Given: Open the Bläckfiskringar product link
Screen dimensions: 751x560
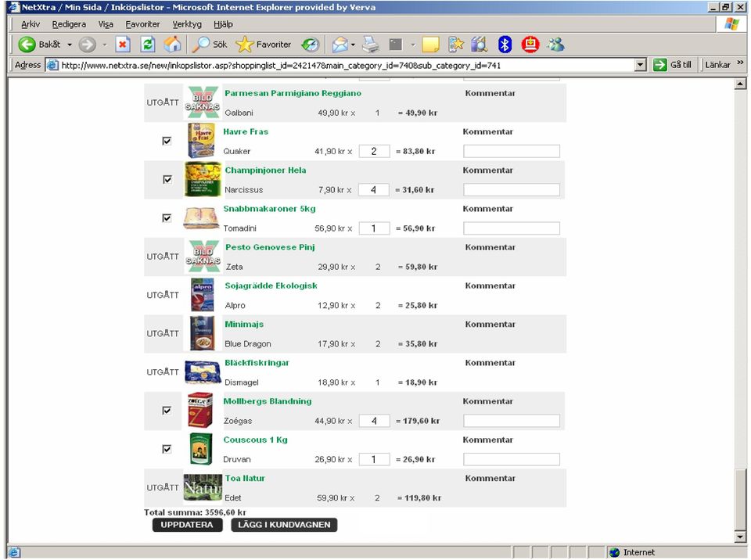Looking at the screenshot, I should tap(257, 363).
